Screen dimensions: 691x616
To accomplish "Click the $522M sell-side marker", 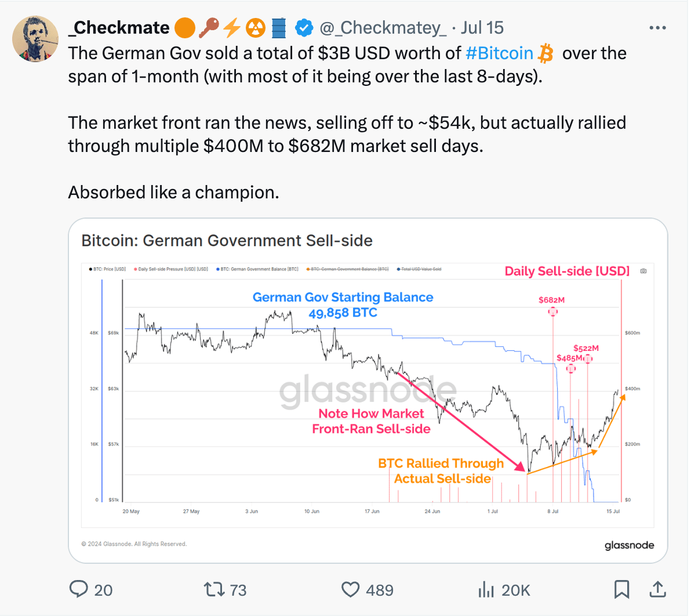I will tap(588, 358).
